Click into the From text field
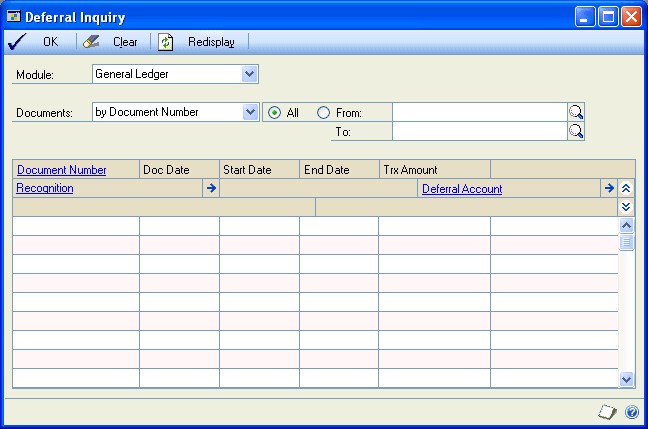 (479, 112)
